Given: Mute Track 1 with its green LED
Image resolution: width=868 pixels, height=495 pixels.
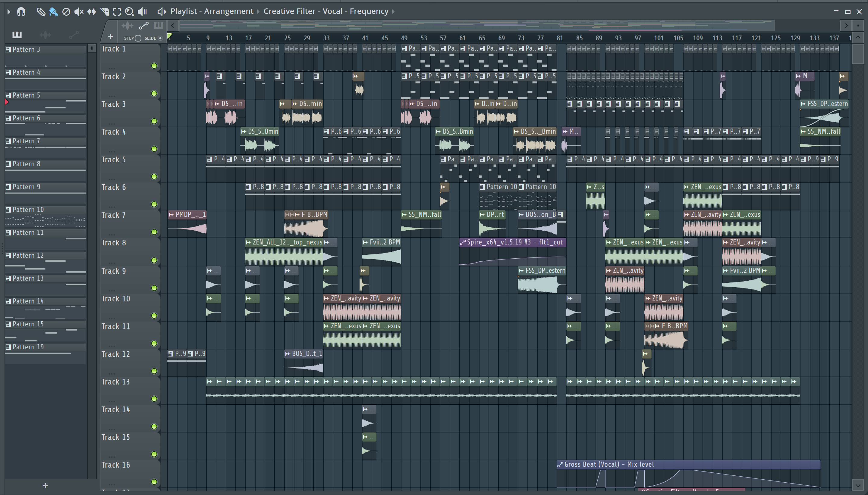Looking at the screenshot, I should 154,66.
